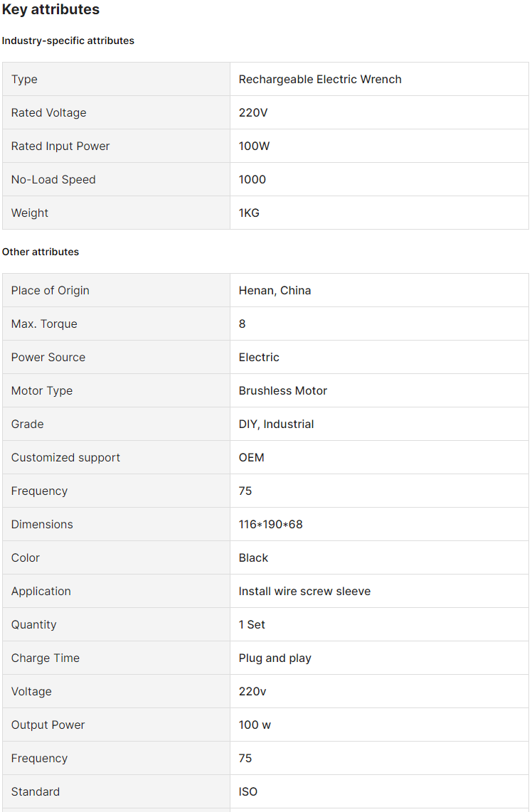
Task: Click the "Key attributes" heading
Action: (x=50, y=10)
